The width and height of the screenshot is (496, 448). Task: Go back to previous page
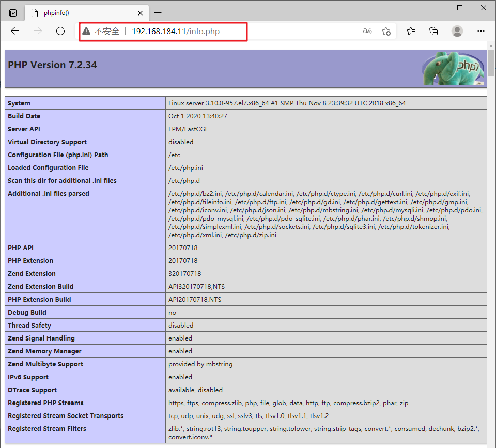click(15, 31)
